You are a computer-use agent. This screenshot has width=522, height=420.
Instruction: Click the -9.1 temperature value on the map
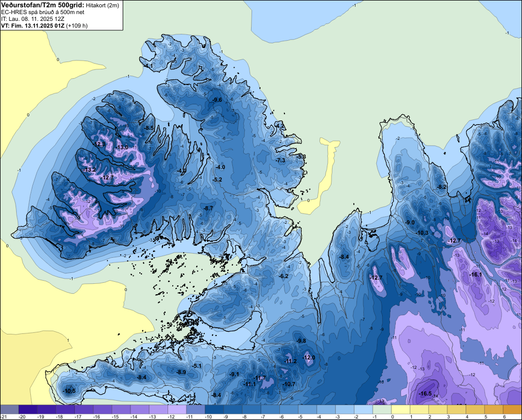pos(234,374)
